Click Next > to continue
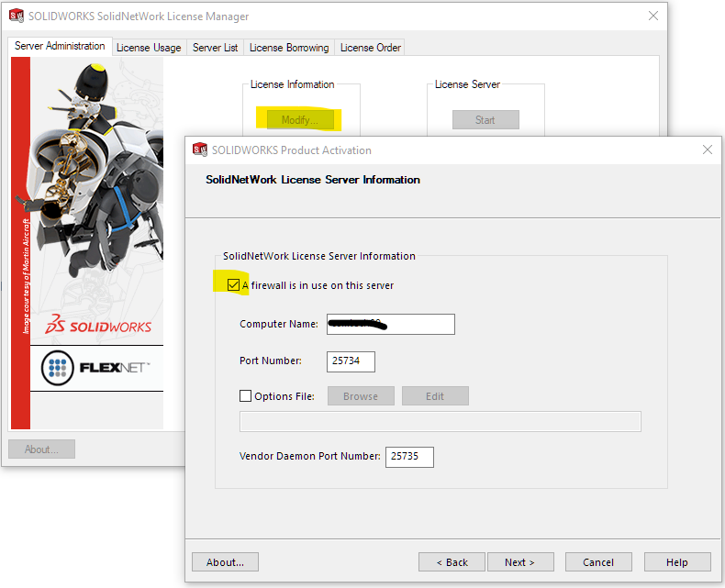725x588 pixels. [x=519, y=562]
